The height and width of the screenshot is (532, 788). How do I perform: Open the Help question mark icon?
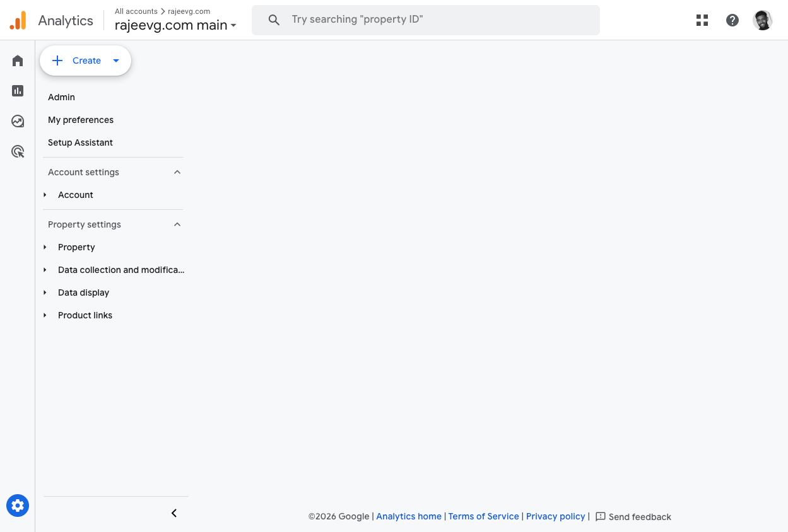point(732,20)
